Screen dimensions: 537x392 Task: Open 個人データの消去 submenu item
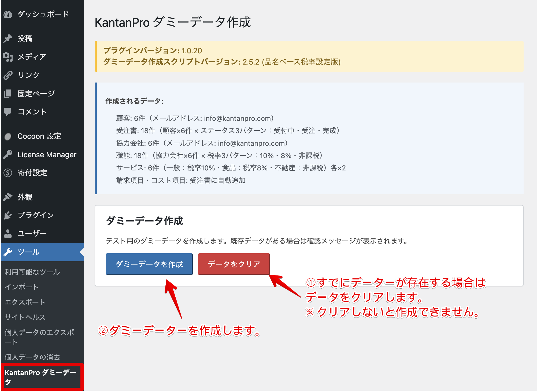32,357
